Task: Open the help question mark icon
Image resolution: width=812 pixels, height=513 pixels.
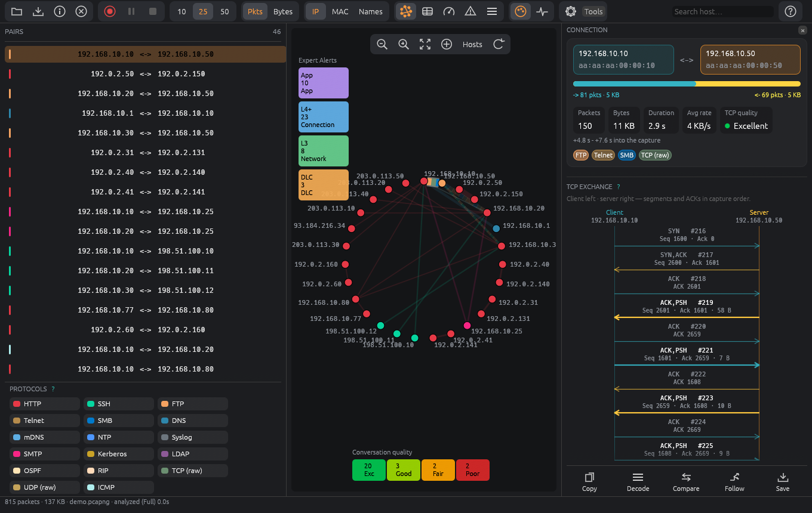Action: pos(791,11)
